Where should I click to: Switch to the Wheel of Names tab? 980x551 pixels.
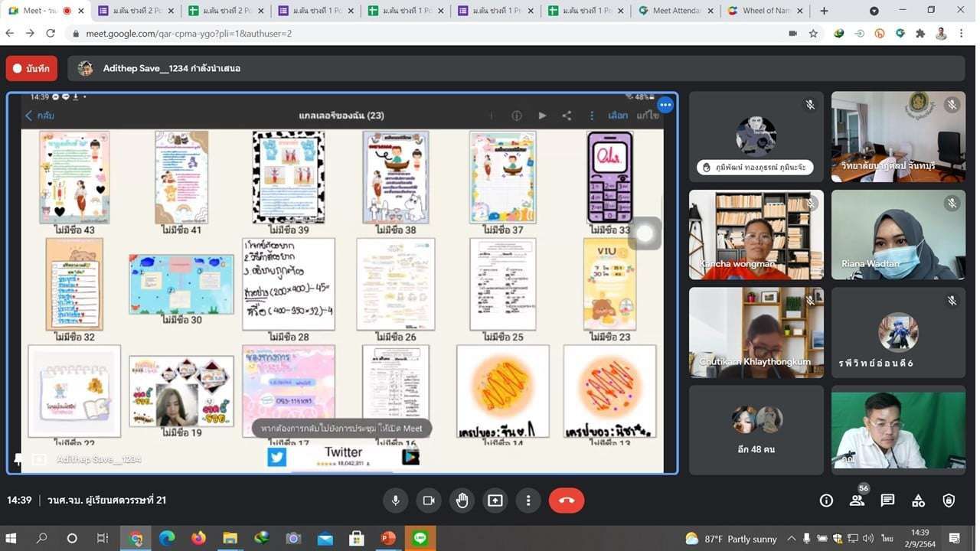click(764, 11)
